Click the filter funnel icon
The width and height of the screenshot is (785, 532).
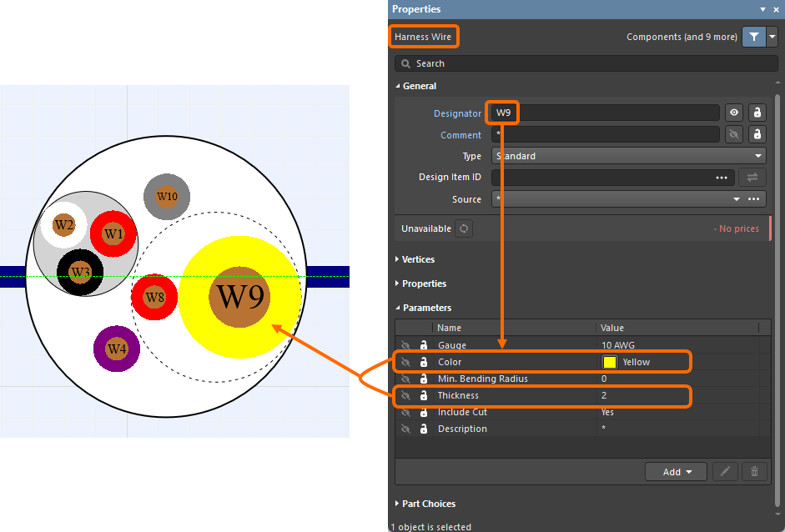point(754,37)
